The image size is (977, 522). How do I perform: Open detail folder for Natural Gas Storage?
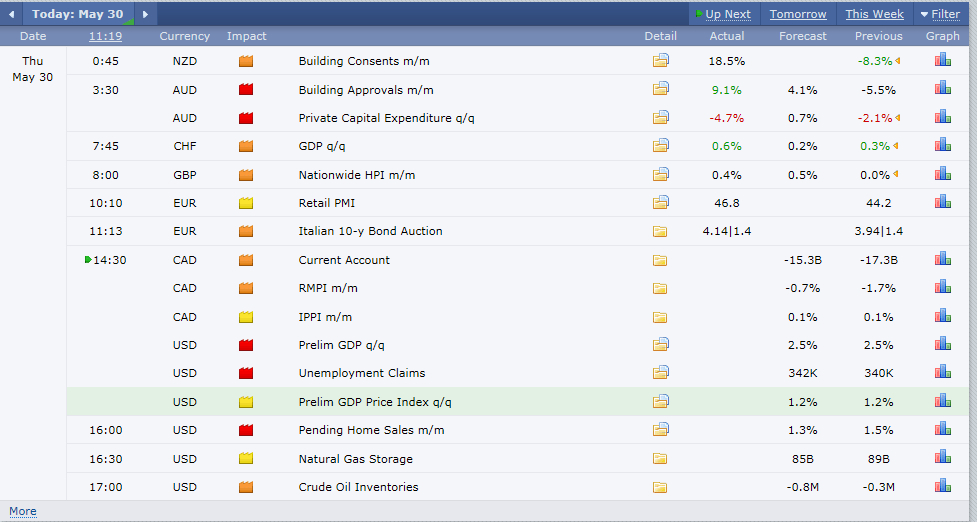[x=660, y=459]
